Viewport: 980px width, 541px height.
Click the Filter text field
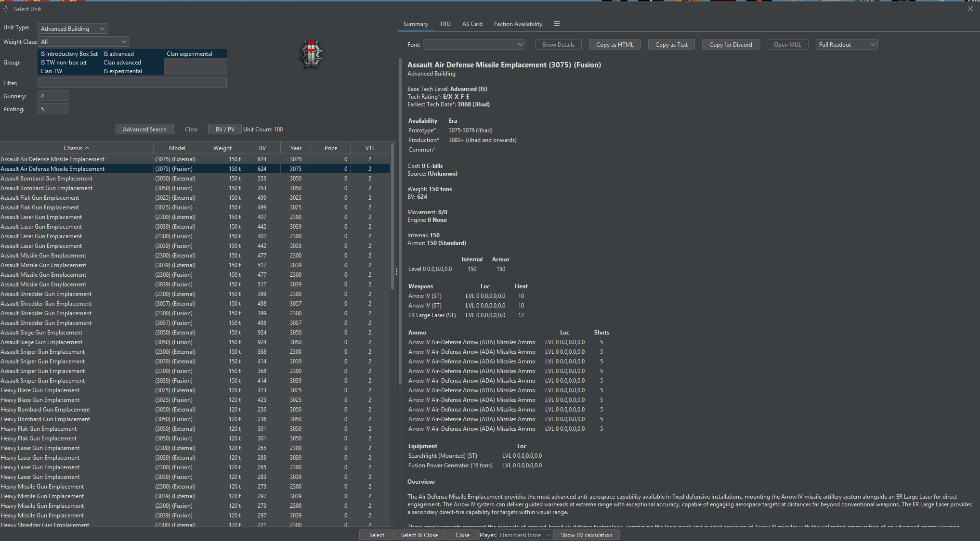132,83
